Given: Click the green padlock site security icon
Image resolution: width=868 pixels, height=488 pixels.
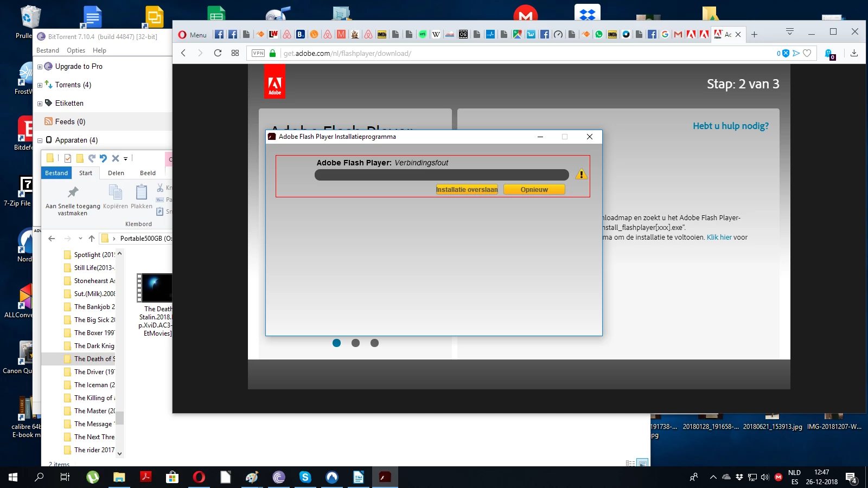Looking at the screenshot, I should click(x=273, y=53).
